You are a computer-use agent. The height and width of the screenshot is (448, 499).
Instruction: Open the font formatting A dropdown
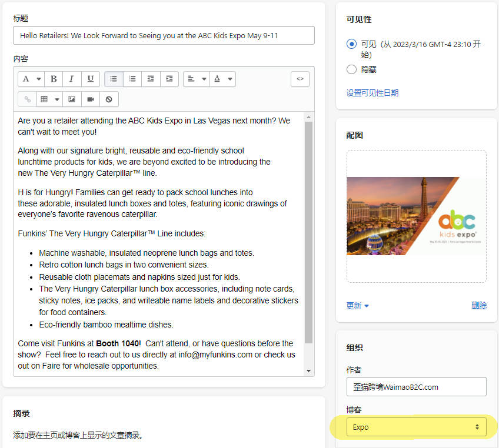click(31, 79)
